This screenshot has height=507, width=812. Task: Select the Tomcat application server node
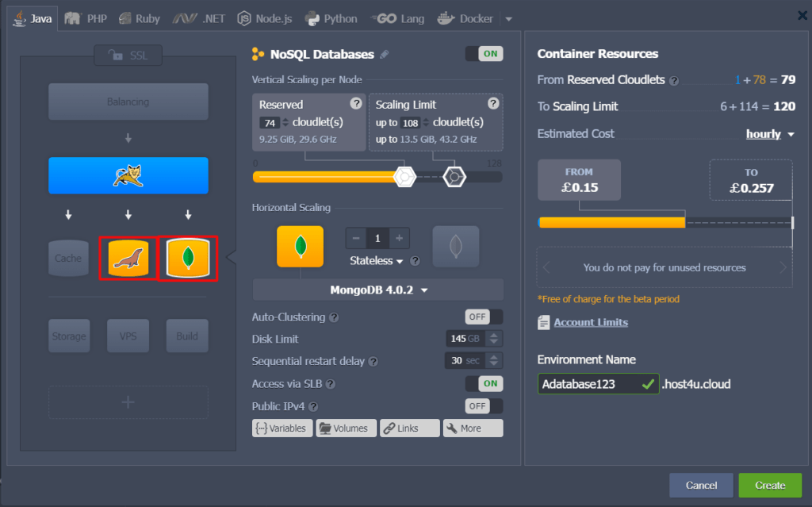(128, 175)
